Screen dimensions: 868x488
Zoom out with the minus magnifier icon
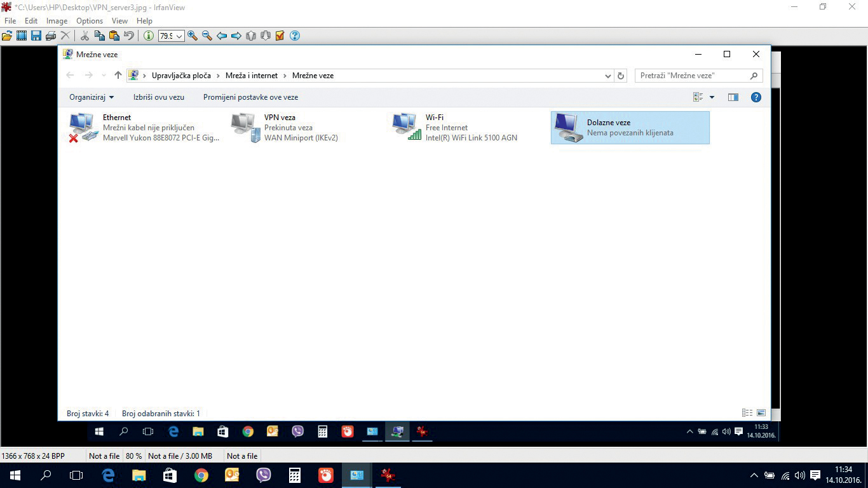click(x=207, y=36)
